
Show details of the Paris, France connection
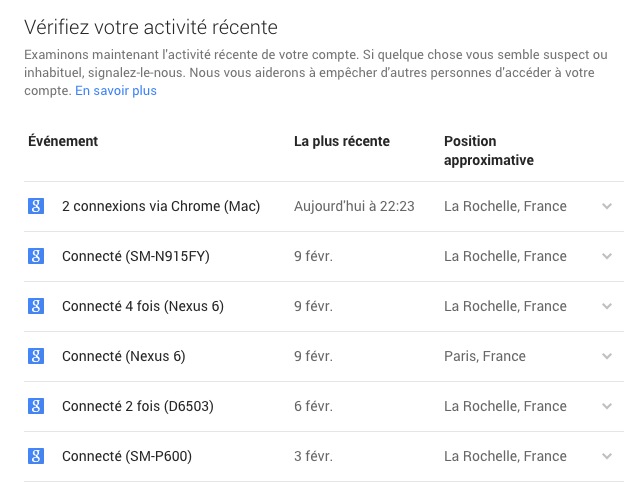point(606,356)
